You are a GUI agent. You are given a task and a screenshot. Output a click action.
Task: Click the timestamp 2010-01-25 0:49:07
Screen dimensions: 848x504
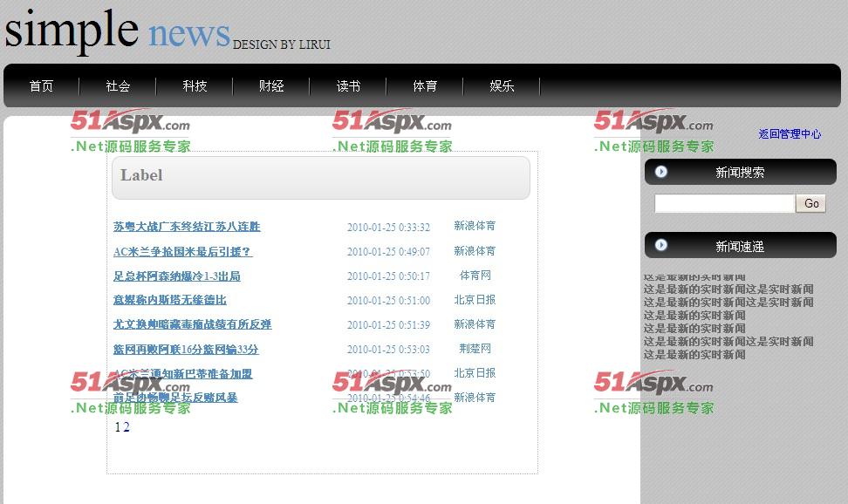388,251
